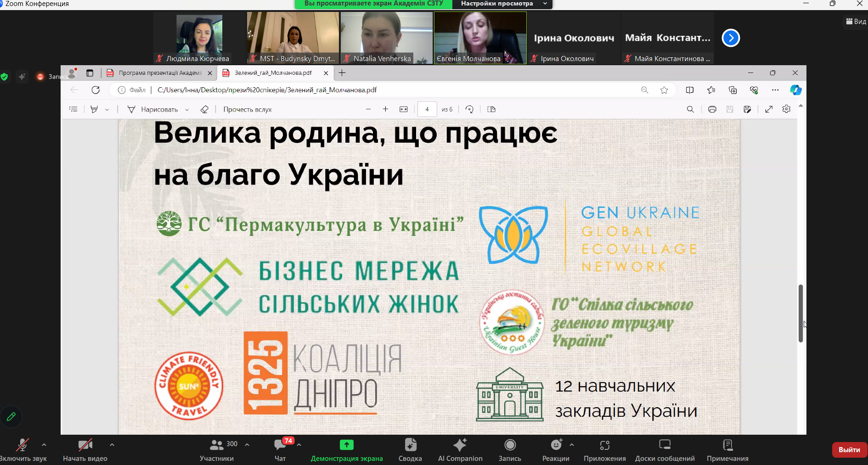Viewport: 868px width, 465px height.
Task: Click the PDF save-as icon
Action: pos(747,109)
